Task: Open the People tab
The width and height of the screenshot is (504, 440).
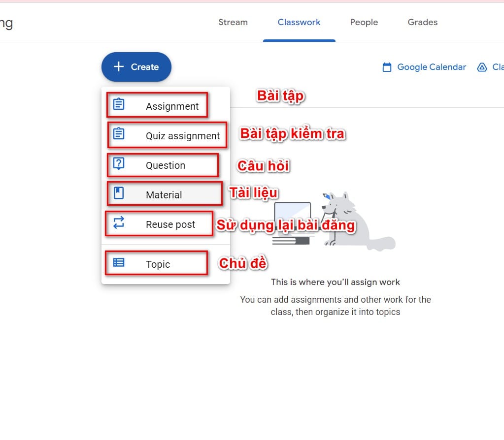Action: [x=364, y=22]
